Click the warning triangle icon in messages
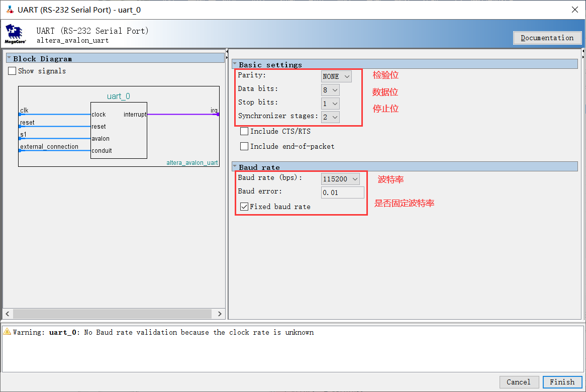 pos(7,332)
